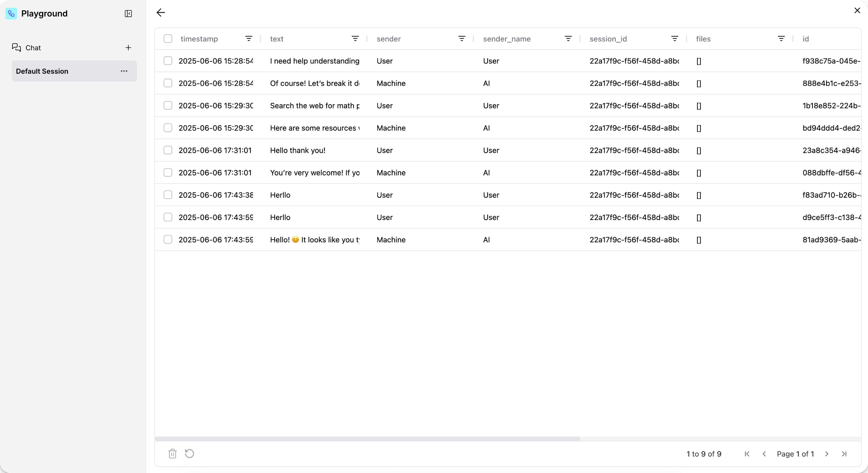Image resolution: width=868 pixels, height=473 pixels.
Task: Open files column filter dropdown
Action: tap(781, 39)
